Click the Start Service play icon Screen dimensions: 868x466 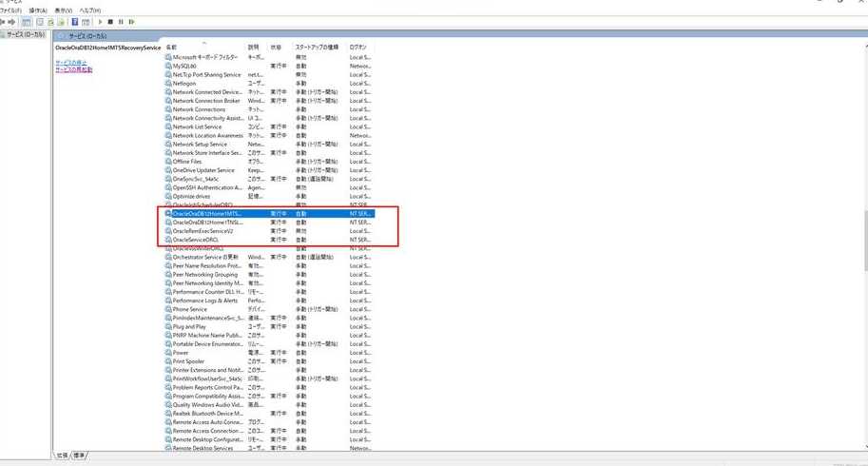[100, 22]
